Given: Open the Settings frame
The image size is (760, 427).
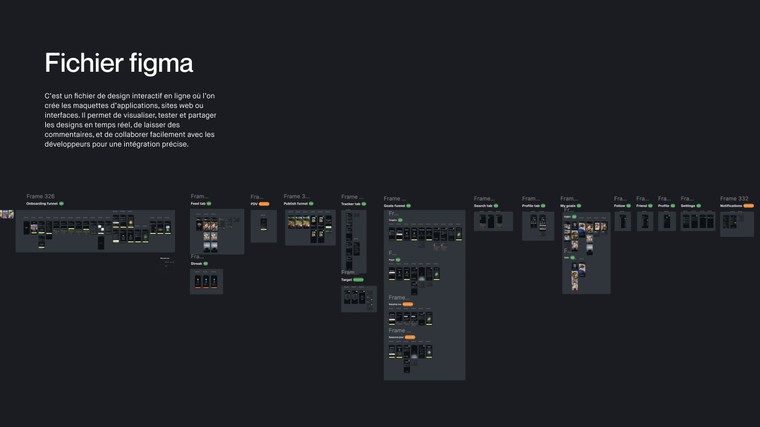Looking at the screenshot, I should [698, 221].
